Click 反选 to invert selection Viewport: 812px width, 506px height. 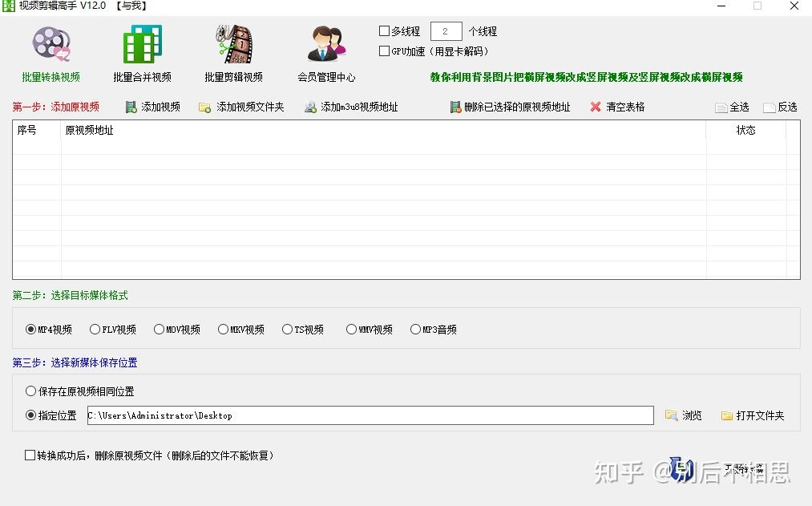point(779,106)
